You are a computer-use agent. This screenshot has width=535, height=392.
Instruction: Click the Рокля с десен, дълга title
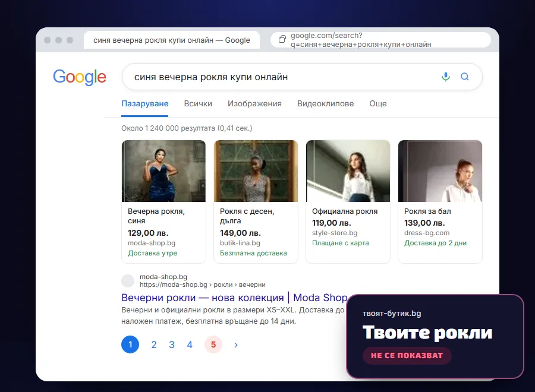(x=247, y=216)
